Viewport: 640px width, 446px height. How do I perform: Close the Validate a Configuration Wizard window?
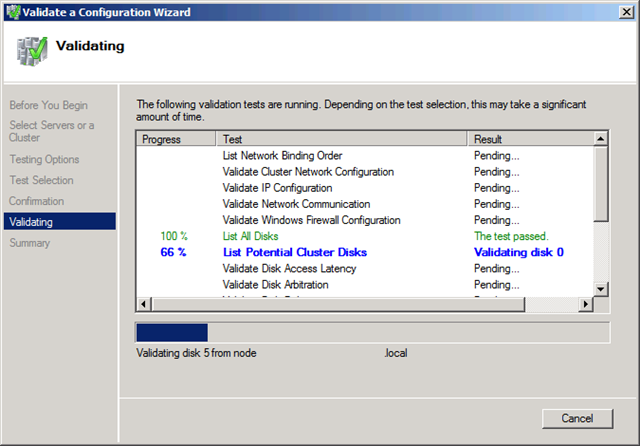pyautogui.click(x=626, y=12)
